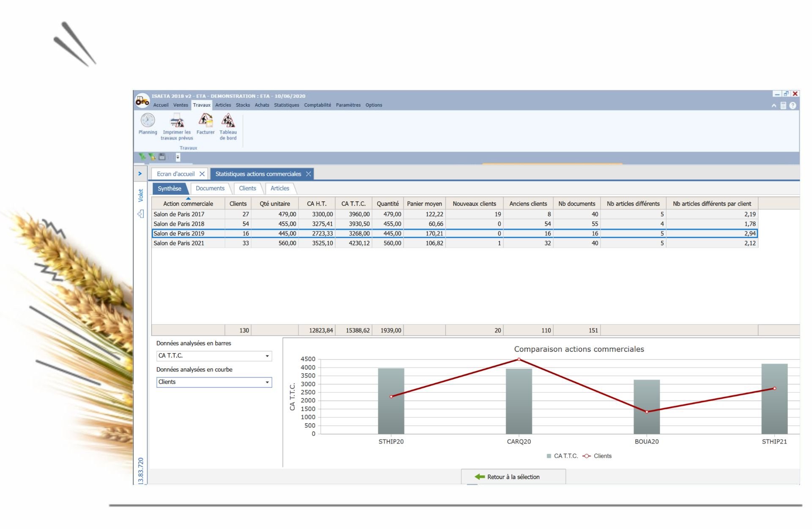This screenshot has height=529, width=812.
Task: Click the help question mark icon
Action: click(x=793, y=106)
